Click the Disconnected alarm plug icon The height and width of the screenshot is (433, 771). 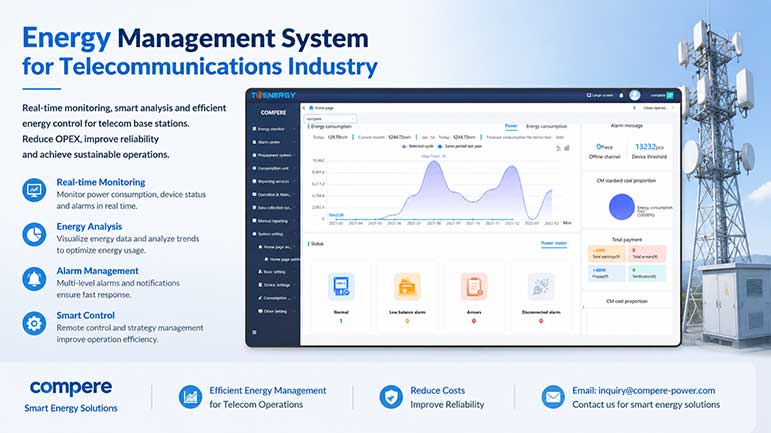point(541,286)
